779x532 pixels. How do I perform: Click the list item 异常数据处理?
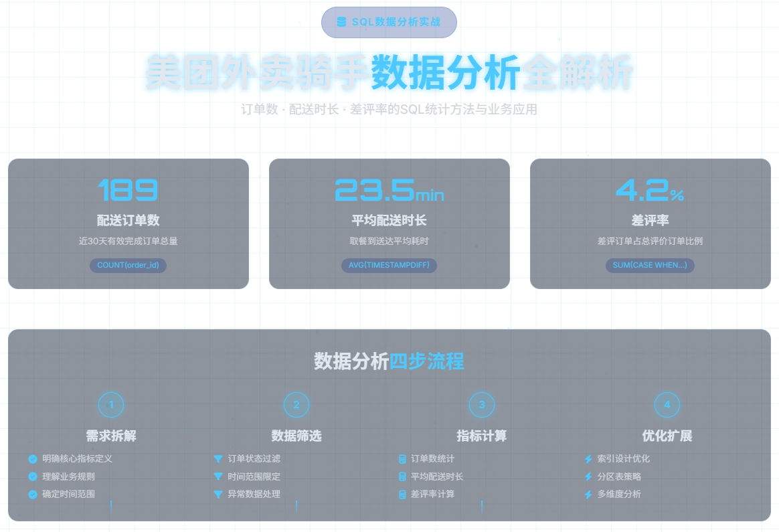coord(254,495)
